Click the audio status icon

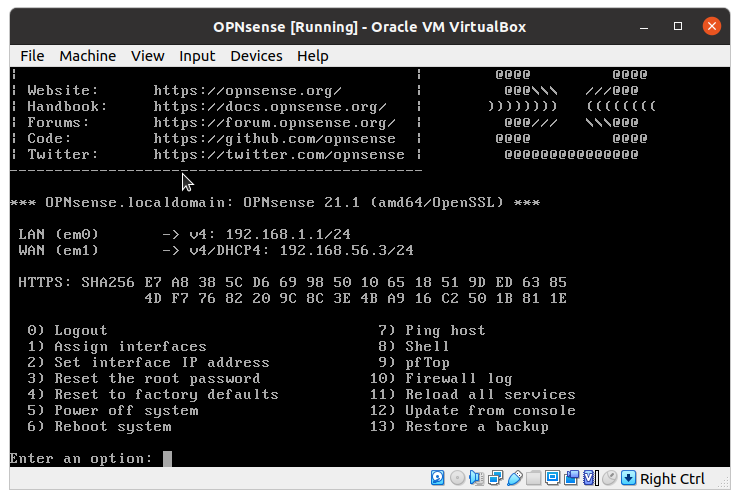click(476, 478)
